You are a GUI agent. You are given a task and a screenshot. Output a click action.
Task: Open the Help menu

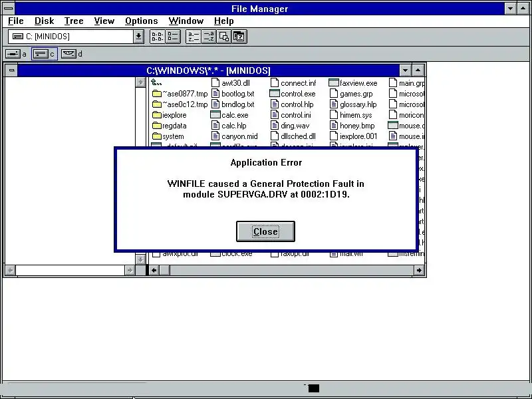224,21
